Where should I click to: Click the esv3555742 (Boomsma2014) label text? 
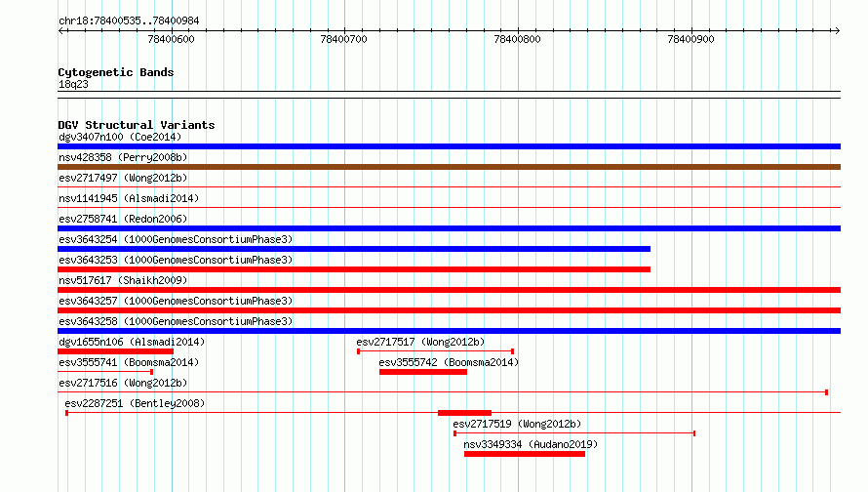[x=449, y=362]
